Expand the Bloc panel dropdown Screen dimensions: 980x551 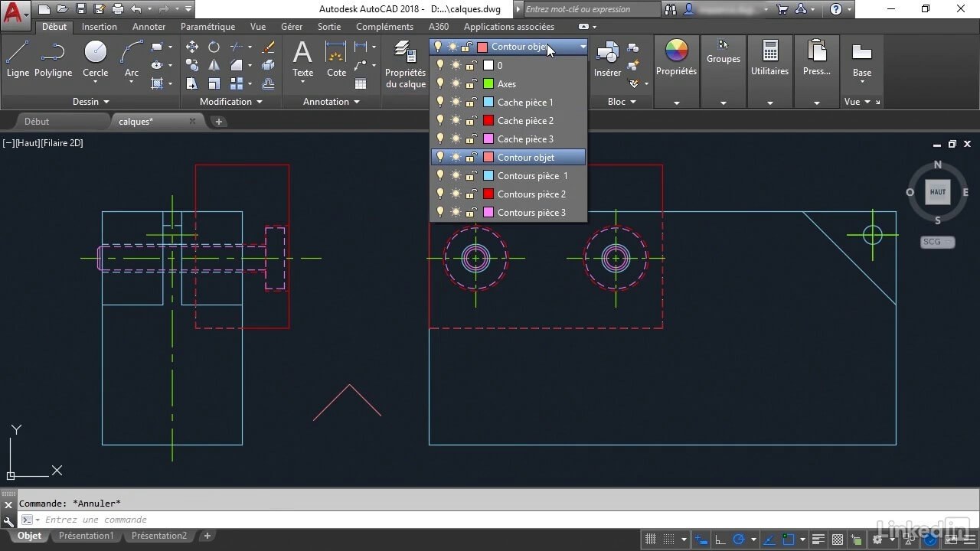tap(622, 102)
